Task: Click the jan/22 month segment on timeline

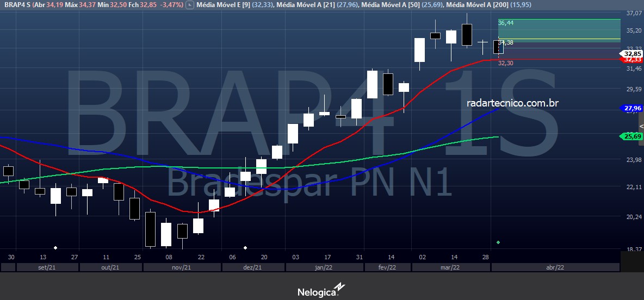Action: tap(324, 267)
